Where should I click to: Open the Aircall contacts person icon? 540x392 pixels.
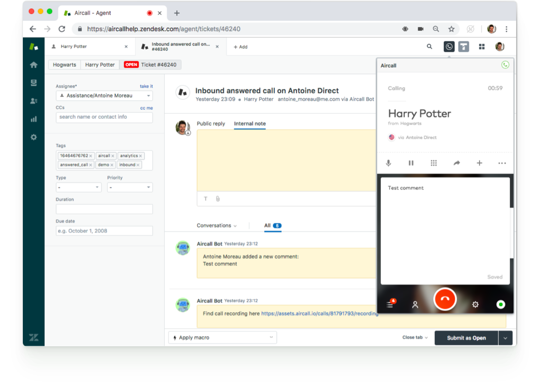coord(415,304)
